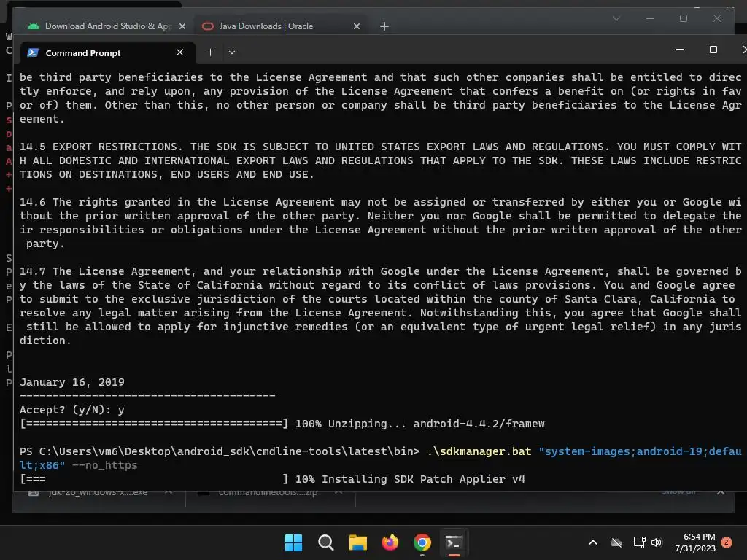The height and width of the screenshot is (560, 747).
Task: Click the 'January 16, 2019' date line
Action: pos(72,382)
